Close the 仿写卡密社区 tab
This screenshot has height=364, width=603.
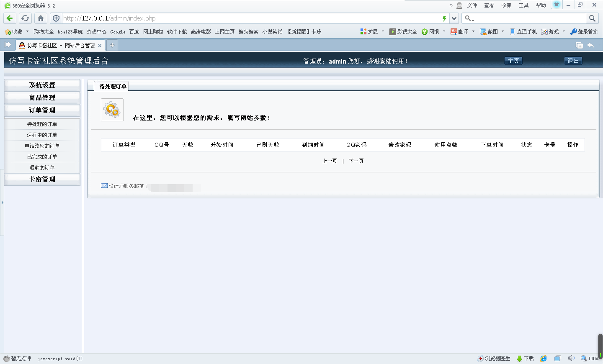tap(100, 46)
